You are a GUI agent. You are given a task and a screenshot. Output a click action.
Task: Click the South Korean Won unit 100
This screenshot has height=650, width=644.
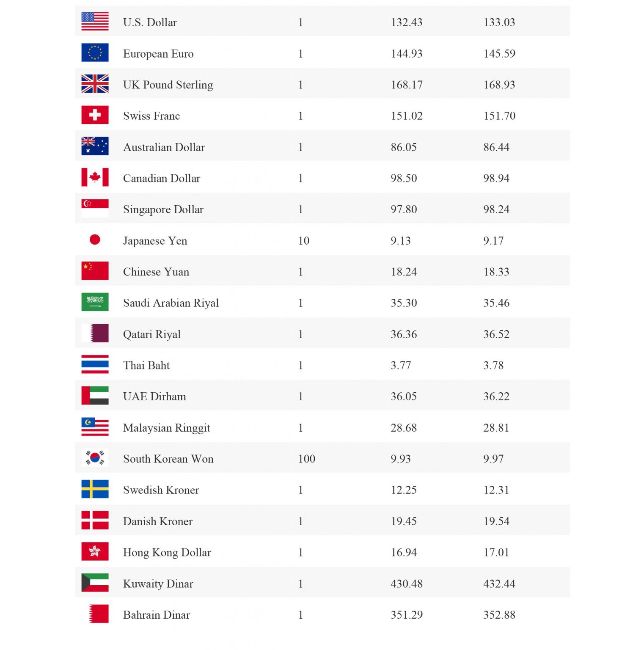307,459
